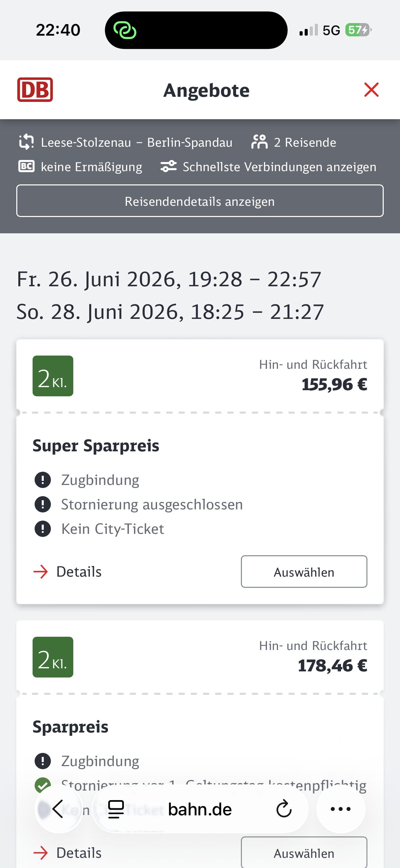Open filter sliders icon for Schnellste Verbindungen

(169, 166)
